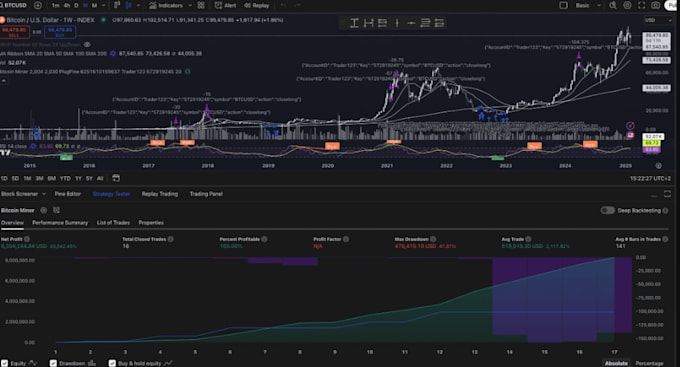Click the last tool in floating drawing toolbar

(439, 23)
